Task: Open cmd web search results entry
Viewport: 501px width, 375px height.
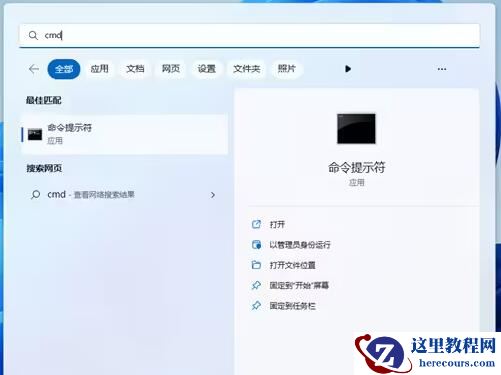Action: [123, 195]
